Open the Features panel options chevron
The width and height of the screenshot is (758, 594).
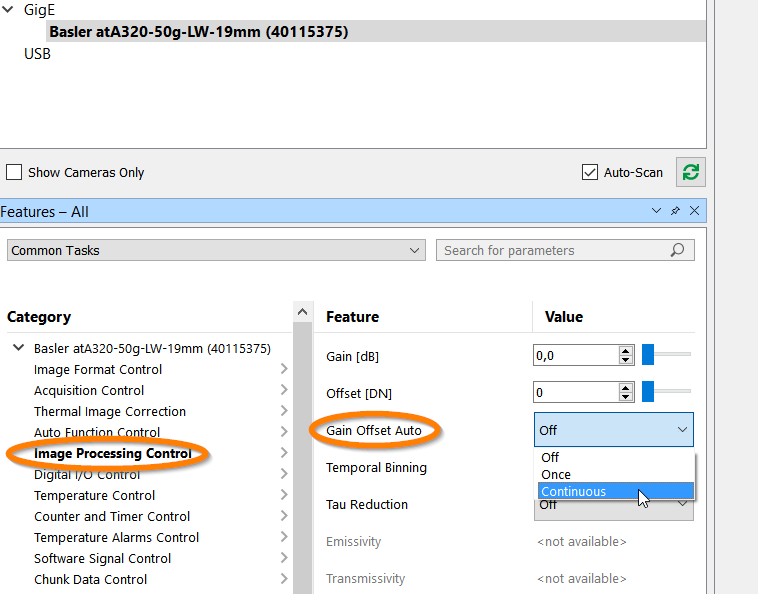pos(656,211)
